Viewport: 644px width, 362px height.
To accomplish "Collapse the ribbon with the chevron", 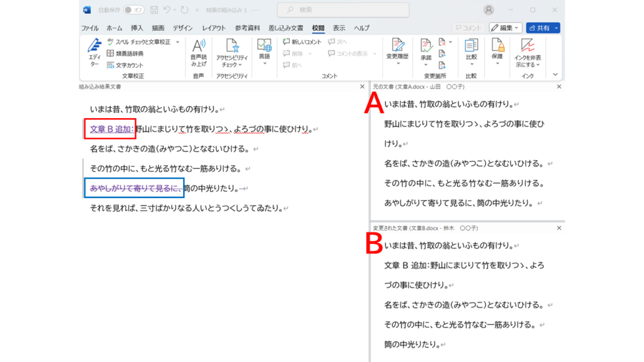I will (x=555, y=75).
